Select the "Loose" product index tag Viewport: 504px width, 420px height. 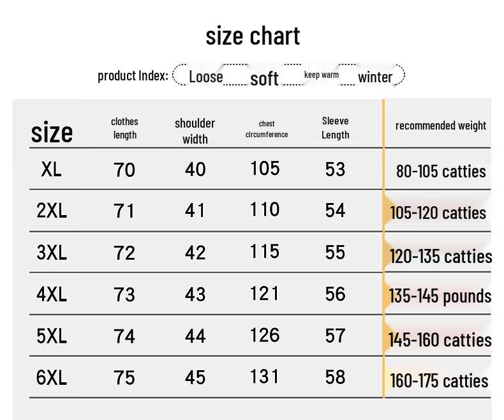click(x=205, y=77)
